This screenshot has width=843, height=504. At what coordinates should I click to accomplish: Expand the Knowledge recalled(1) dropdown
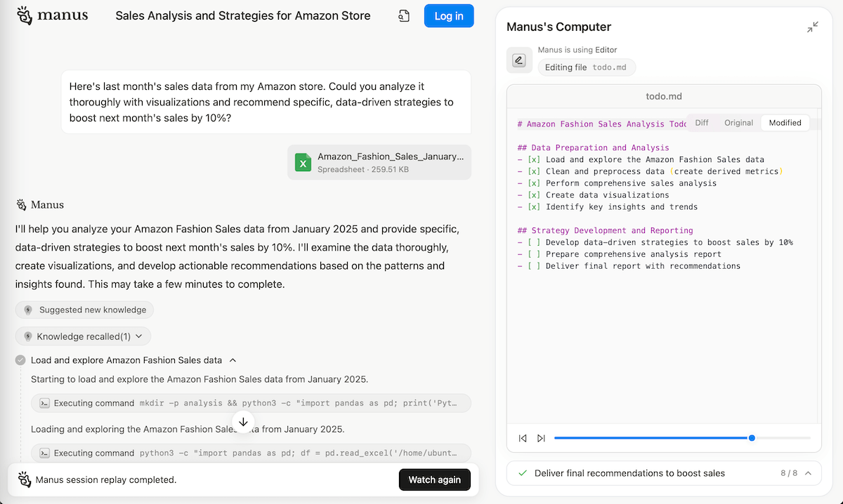coord(83,336)
